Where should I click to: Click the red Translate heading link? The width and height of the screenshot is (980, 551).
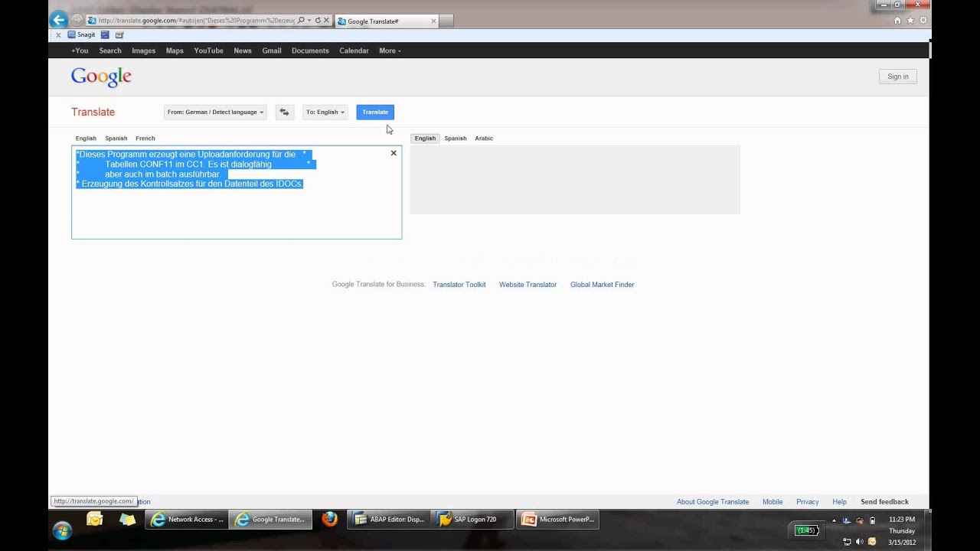[93, 112]
